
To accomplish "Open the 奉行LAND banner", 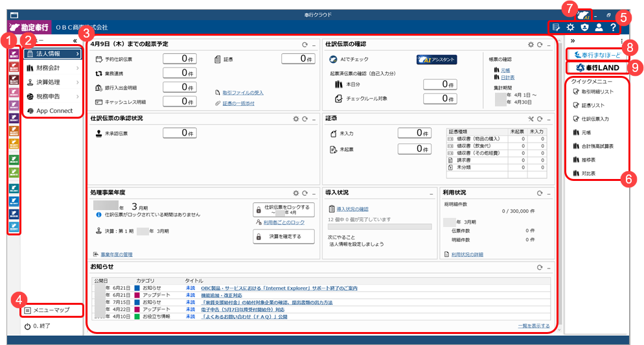I will [x=598, y=67].
